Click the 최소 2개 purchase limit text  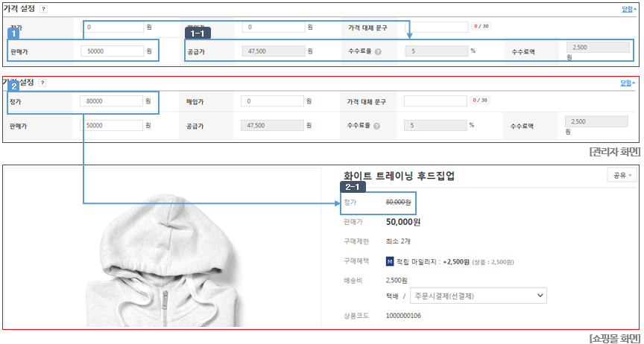[x=397, y=241]
